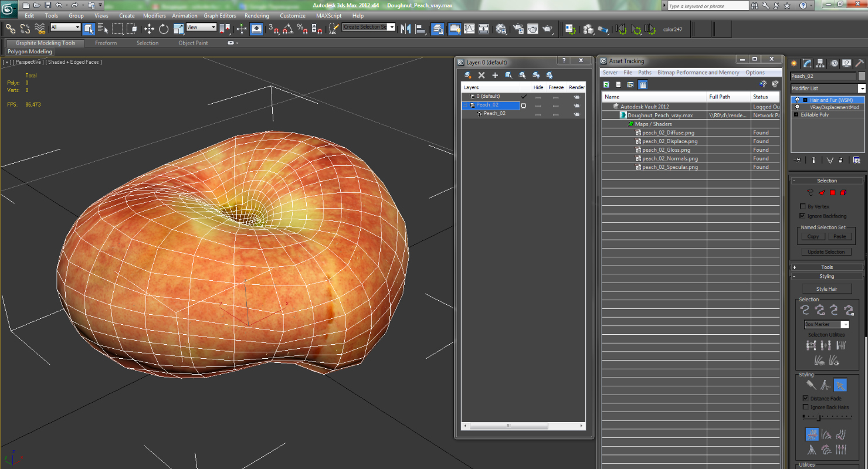Toggle the Ignore Backfacing checkbox
Viewport: 868px width, 469px height.
coord(803,216)
